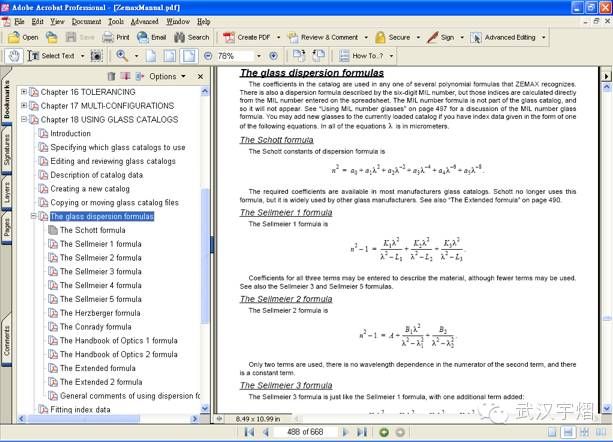Open the bookmarks Options menu
The height and width of the screenshot is (442, 613).
point(167,77)
